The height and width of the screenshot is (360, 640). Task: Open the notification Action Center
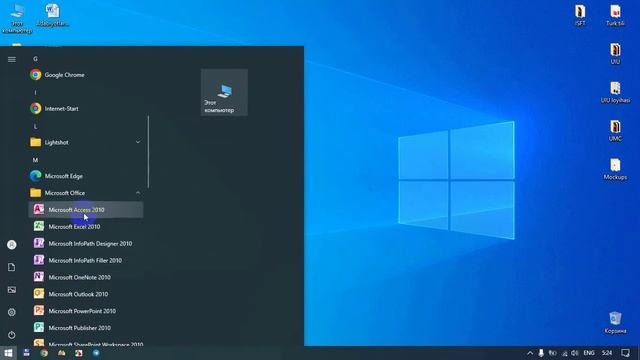(x=625, y=353)
